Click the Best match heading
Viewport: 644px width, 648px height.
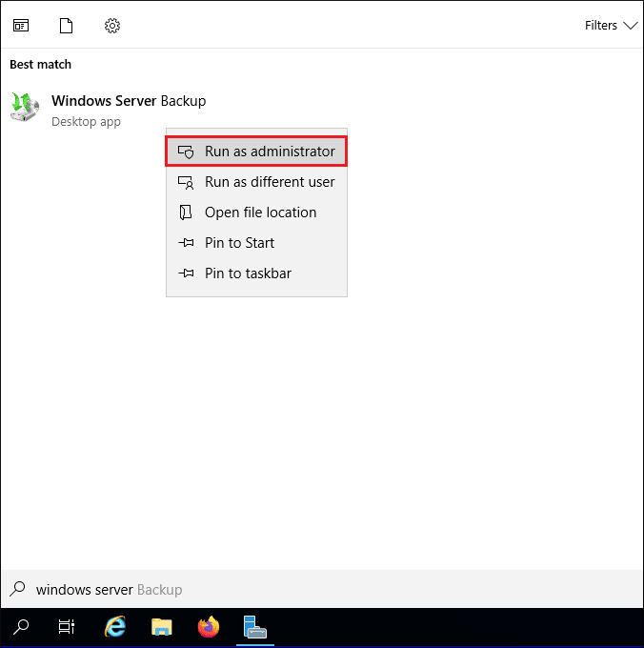(x=40, y=65)
